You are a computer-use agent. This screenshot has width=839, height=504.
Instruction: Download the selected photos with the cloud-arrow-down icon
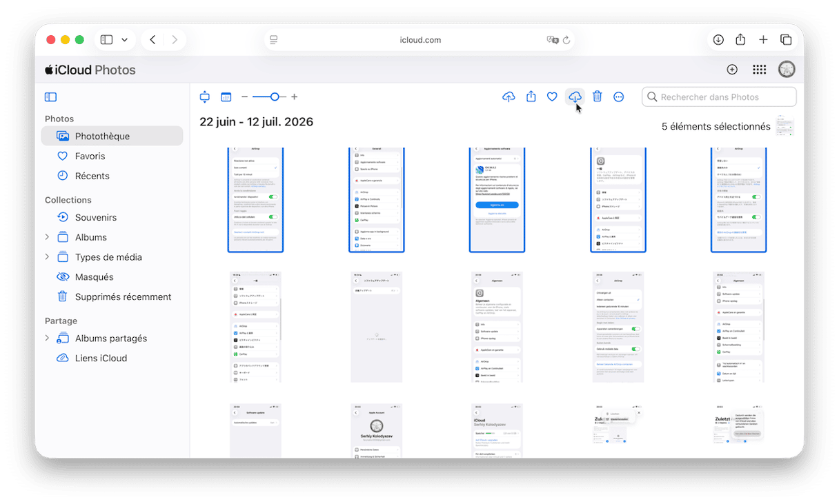pos(575,97)
